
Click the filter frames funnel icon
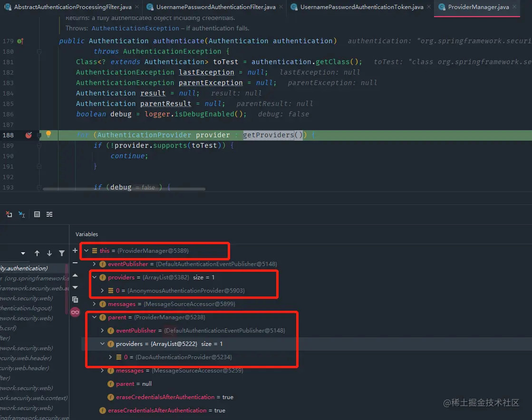tap(62, 253)
